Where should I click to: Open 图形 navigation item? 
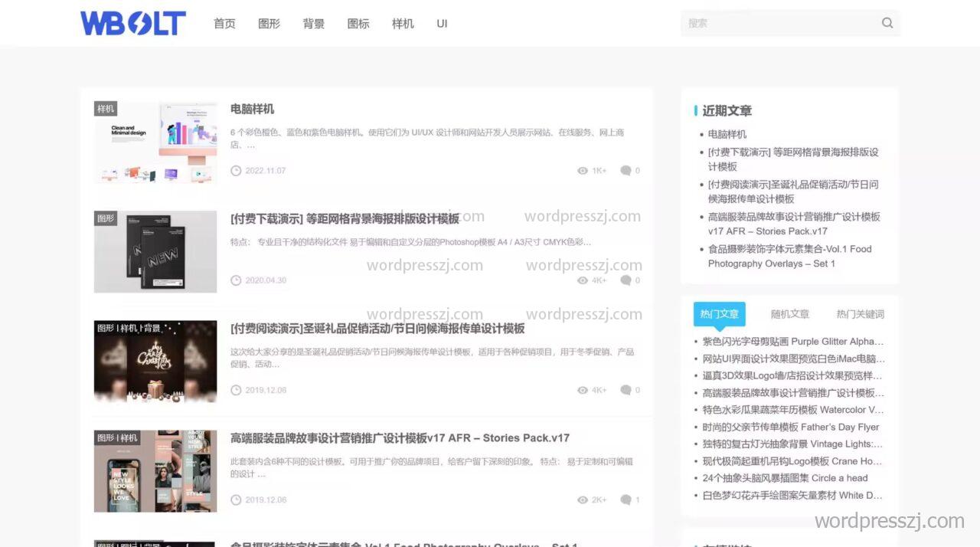(x=269, y=24)
